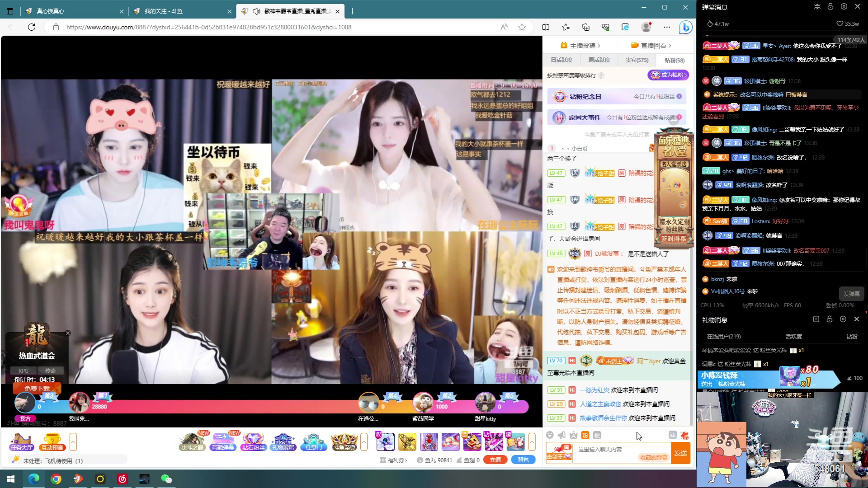Open settings of the 礼物消息 panel
Image resolution: width=868 pixels, height=488 pixels.
point(843,319)
